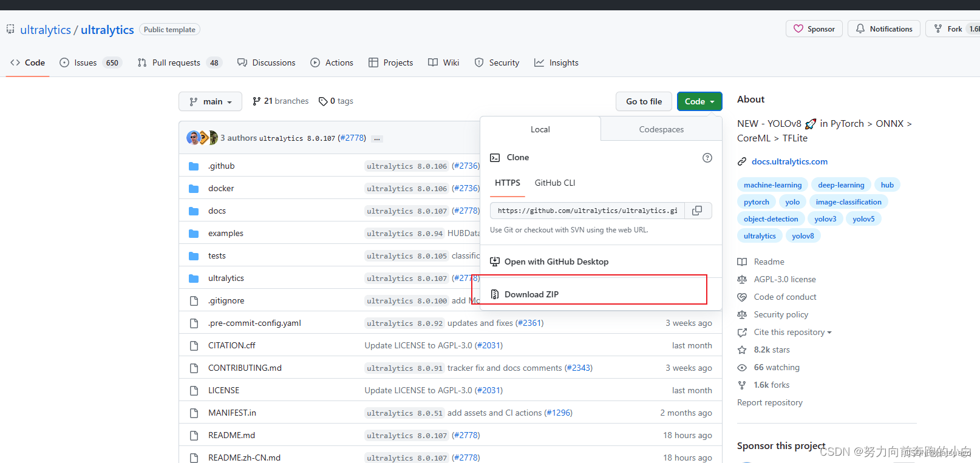Select the GitHub CLI clone tab
This screenshot has width=980, height=463.
[555, 183]
